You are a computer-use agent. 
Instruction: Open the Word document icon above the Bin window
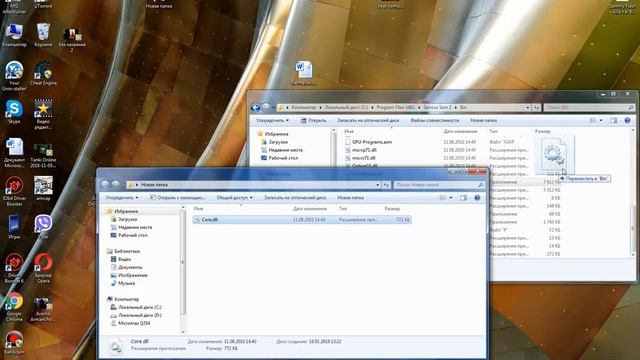[304, 73]
